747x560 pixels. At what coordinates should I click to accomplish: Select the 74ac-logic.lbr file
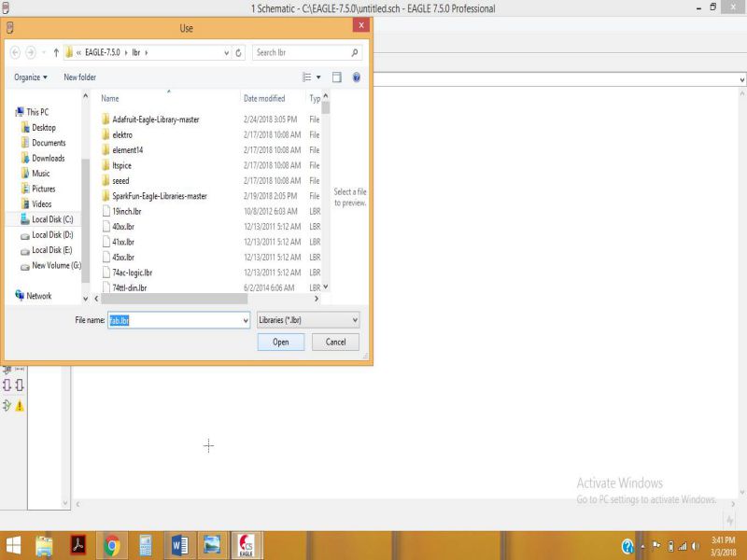click(133, 273)
